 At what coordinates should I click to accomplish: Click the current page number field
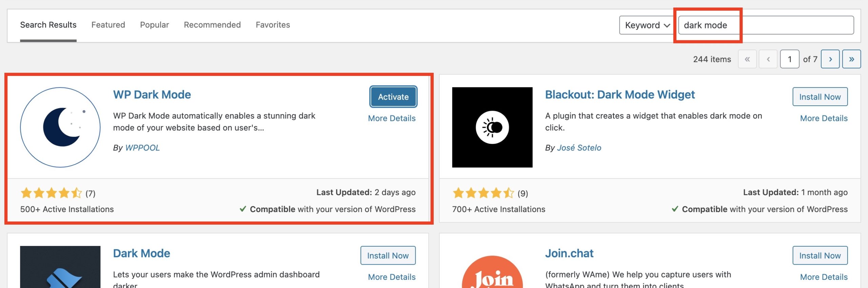(790, 59)
